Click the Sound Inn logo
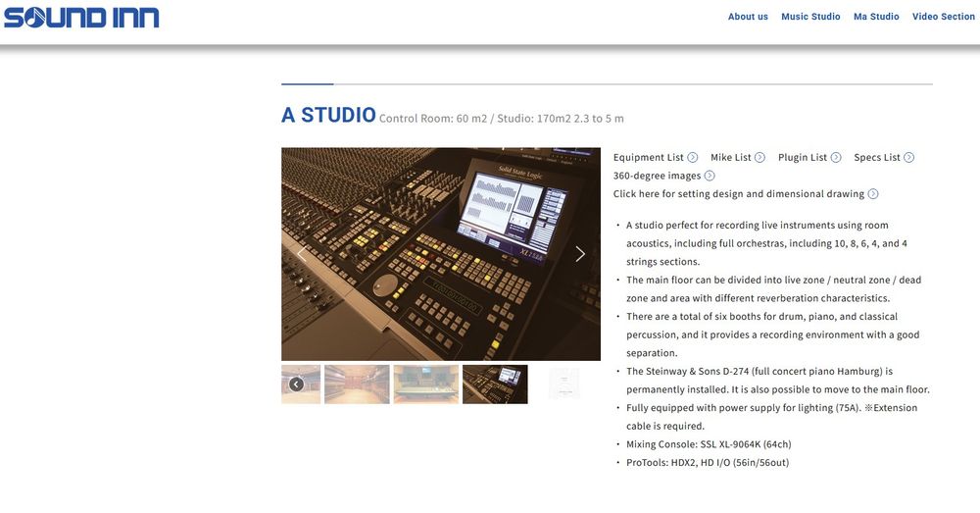Viewport: 980px width, 513px height. pyautogui.click(x=81, y=17)
